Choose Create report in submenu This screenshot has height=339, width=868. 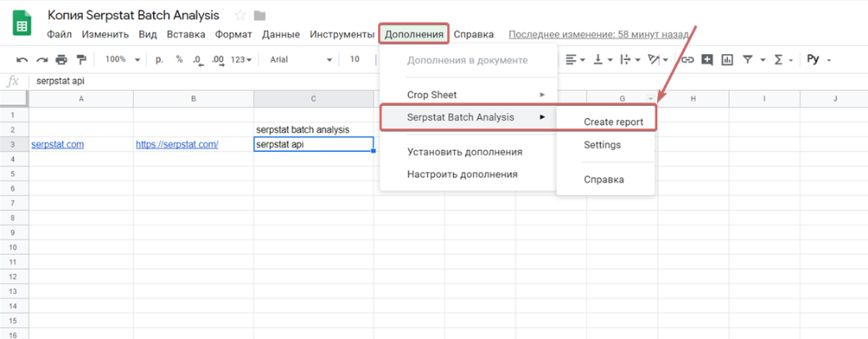(x=613, y=122)
